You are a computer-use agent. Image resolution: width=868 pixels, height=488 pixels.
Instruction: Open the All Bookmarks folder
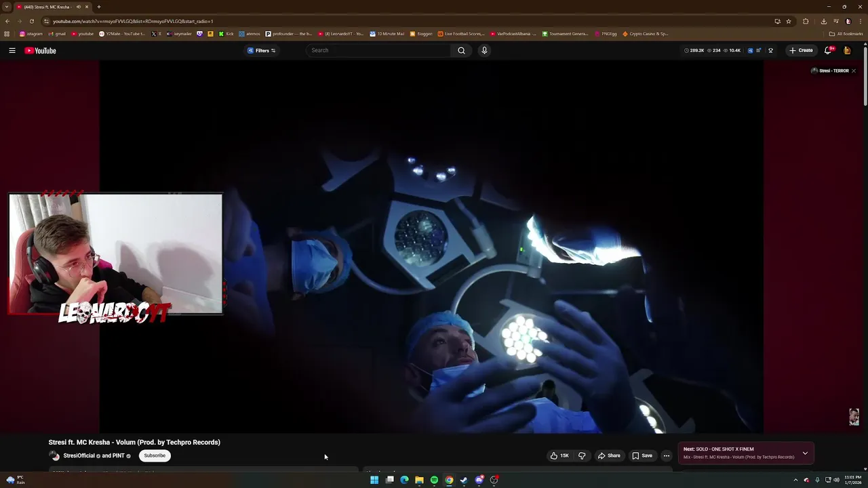pyautogui.click(x=846, y=33)
